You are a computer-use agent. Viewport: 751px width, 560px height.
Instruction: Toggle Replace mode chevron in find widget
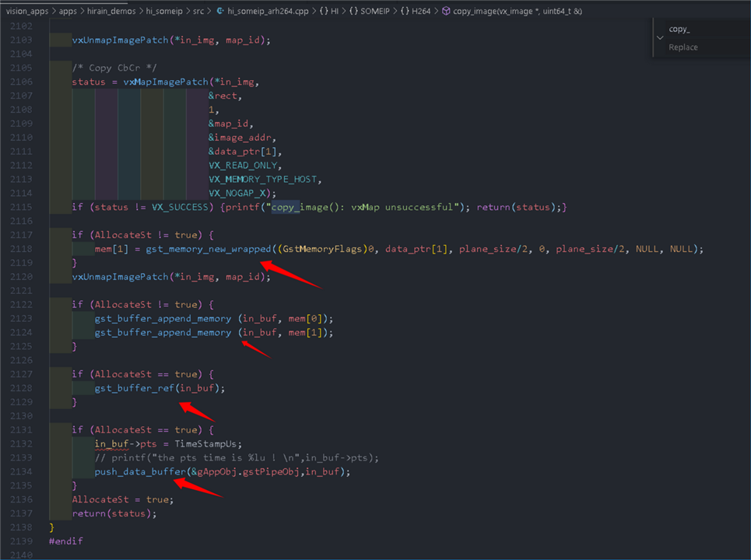pos(660,38)
